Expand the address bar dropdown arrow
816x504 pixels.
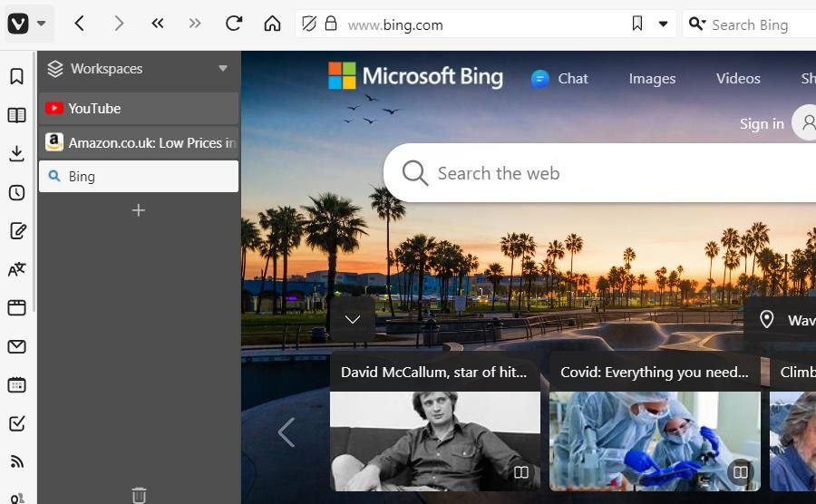point(663,24)
